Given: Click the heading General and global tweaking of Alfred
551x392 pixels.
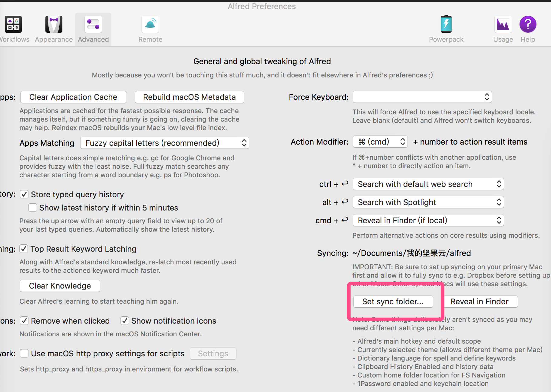Looking at the screenshot, I should 262,61.
